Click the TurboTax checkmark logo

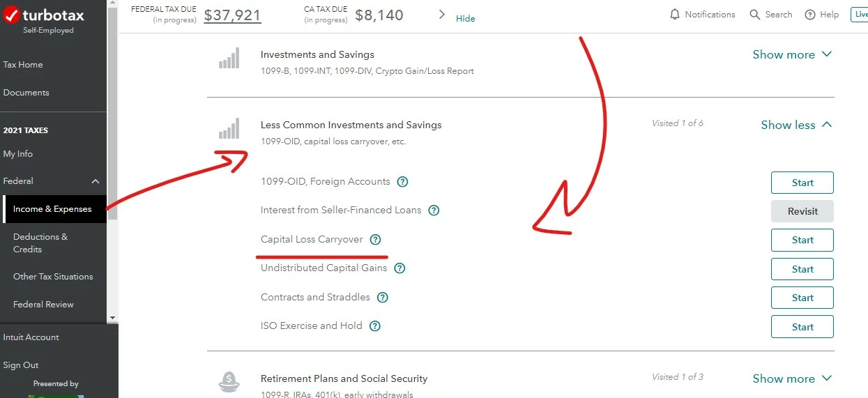tap(11, 16)
